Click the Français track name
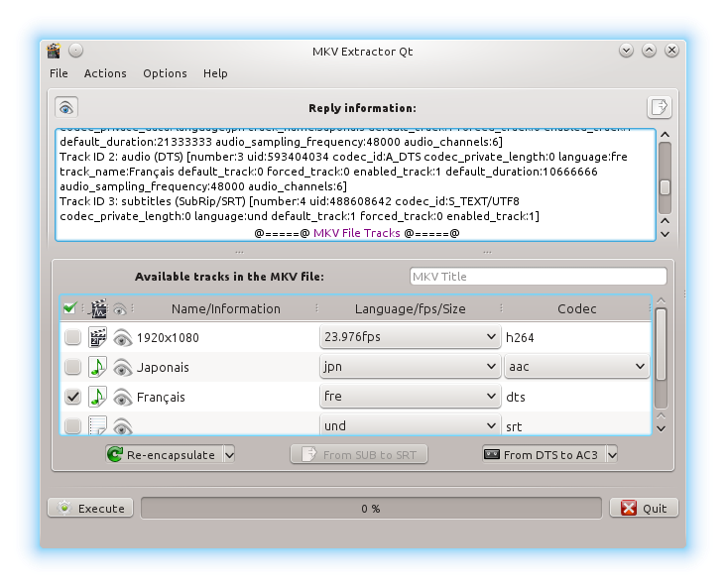This screenshot has height=588, width=726. tap(161, 397)
